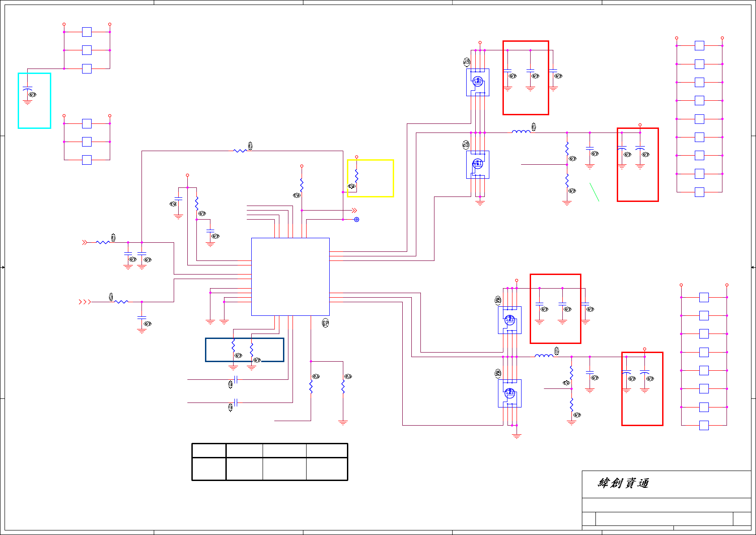
Task: Click the green diagonal line segment
Action: pyautogui.click(x=594, y=192)
